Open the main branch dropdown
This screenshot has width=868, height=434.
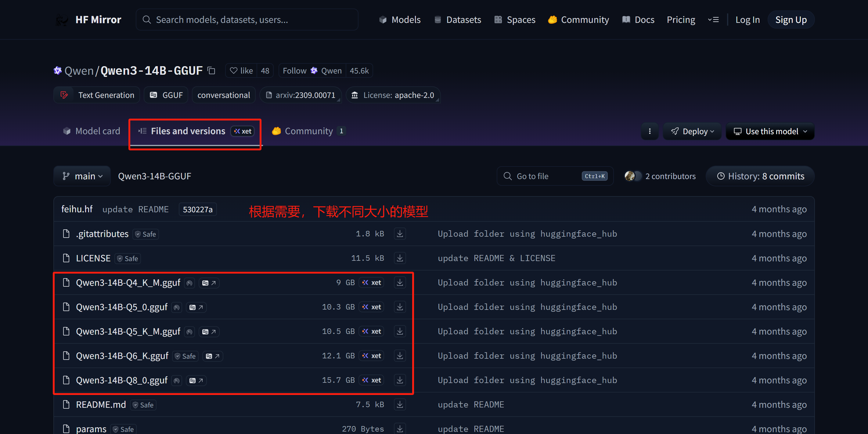coord(82,176)
